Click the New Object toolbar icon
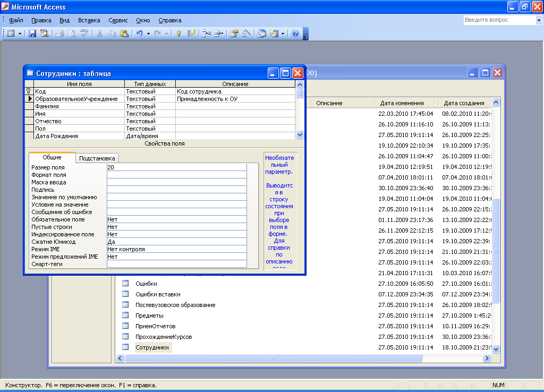 tap(274, 33)
